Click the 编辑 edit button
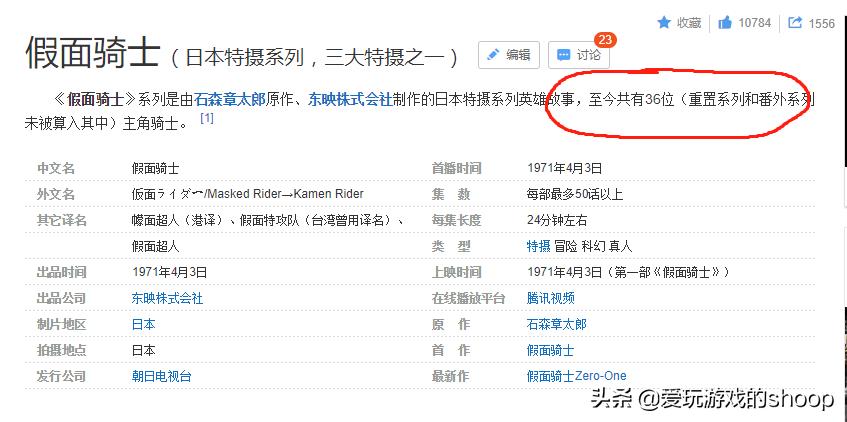Screen dimensions: 847x422 (509, 55)
